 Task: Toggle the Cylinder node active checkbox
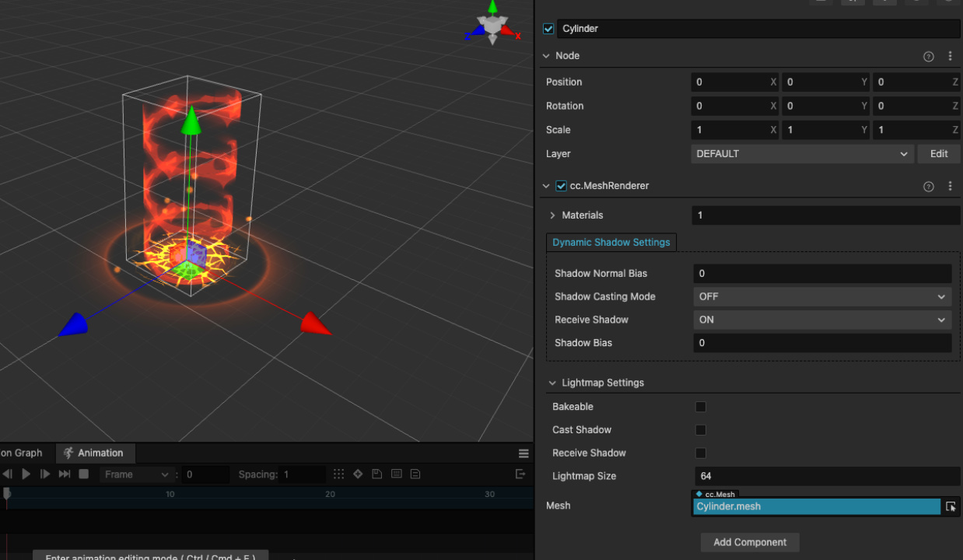pyautogui.click(x=548, y=29)
